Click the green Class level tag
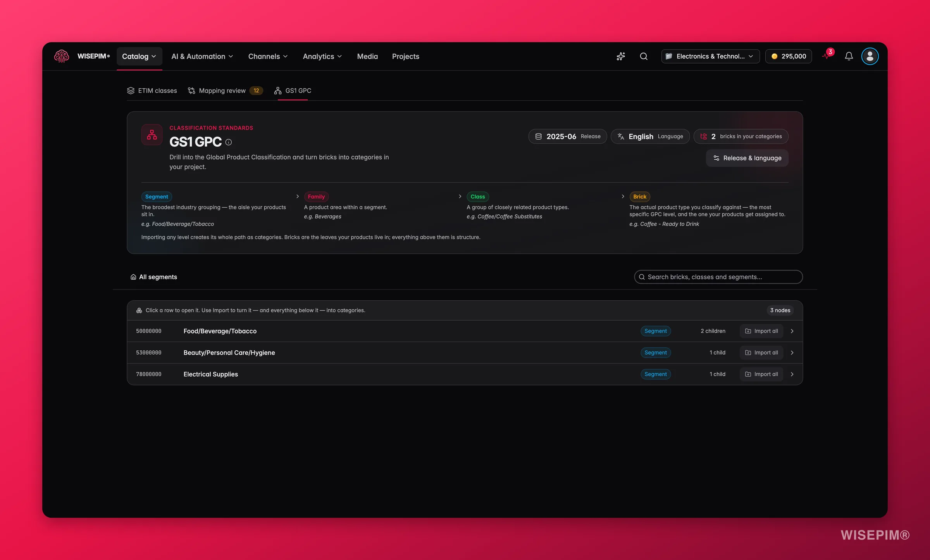The width and height of the screenshot is (930, 560). coord(478,196)
